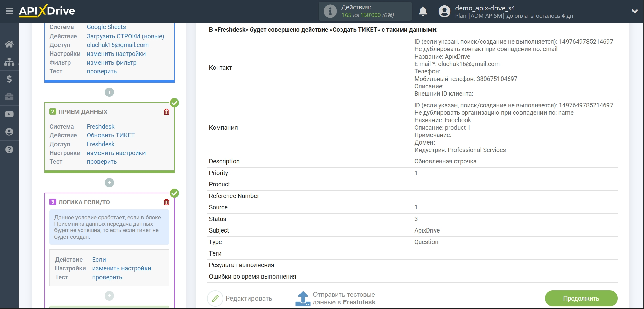Select the Priority row label
This screenshot has width=644, height=309.
(x=219, y=173)
